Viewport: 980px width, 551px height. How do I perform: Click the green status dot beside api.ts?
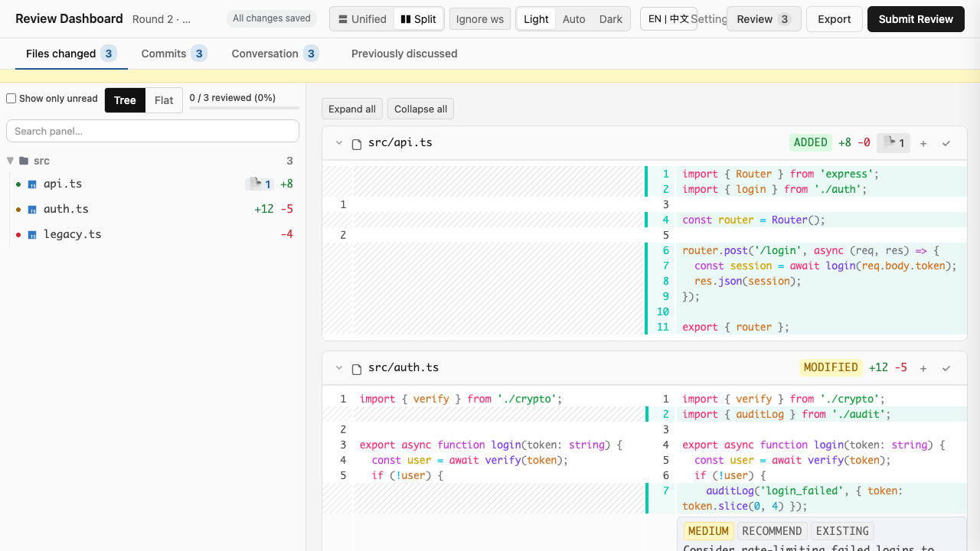point(18,184)
